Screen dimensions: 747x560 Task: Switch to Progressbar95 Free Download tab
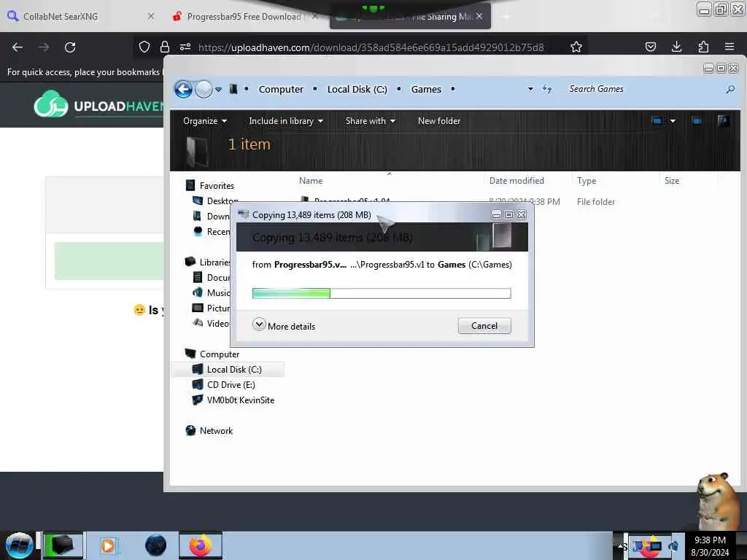tap(244, 17)
